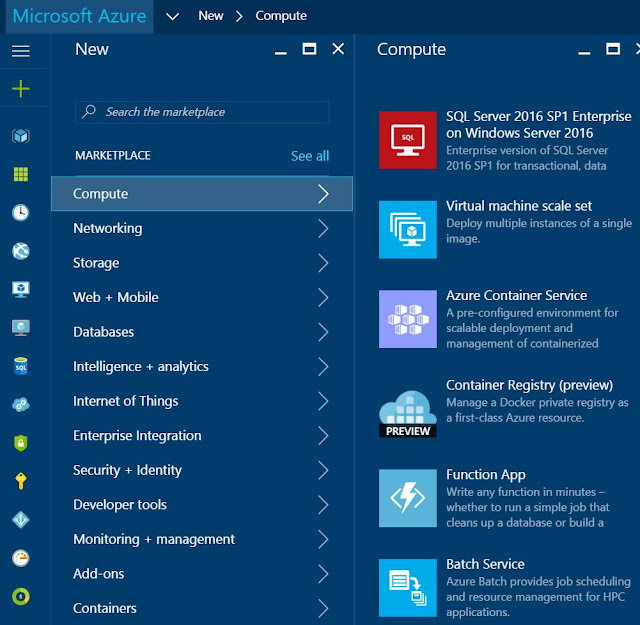Image resolution: width=640 pixels, height=625 pixels.
Task: Open Container Registry (preview) title
Action: [x=529, y=385]
